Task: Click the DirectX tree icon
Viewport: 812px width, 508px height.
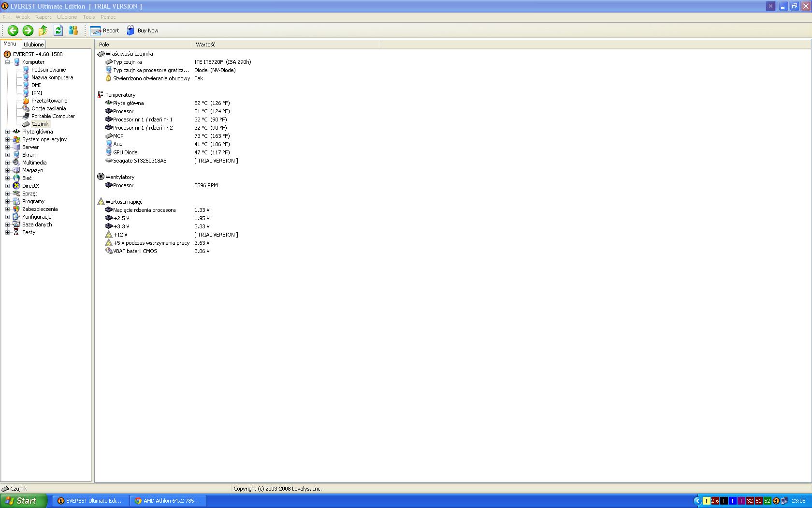Action: point(16,186)
